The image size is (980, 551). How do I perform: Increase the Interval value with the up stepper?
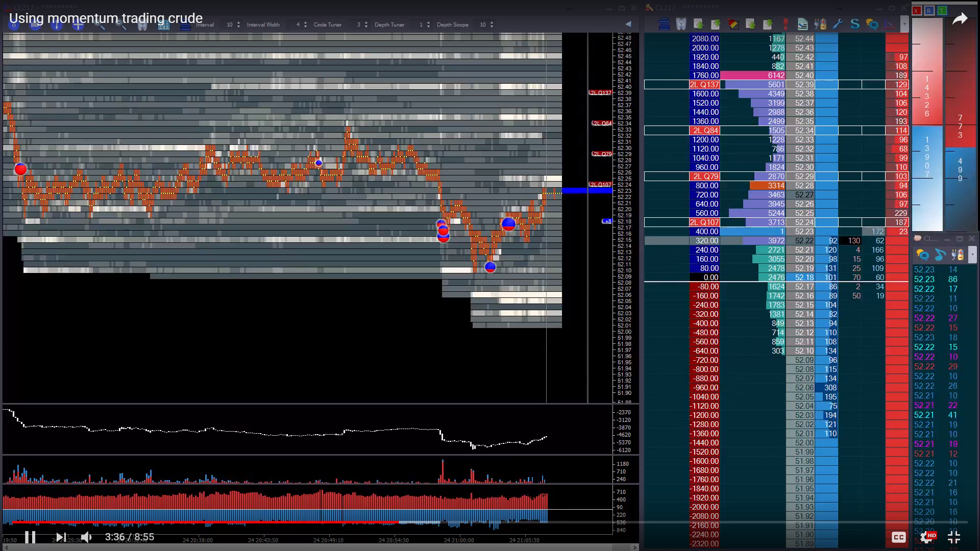238,22
